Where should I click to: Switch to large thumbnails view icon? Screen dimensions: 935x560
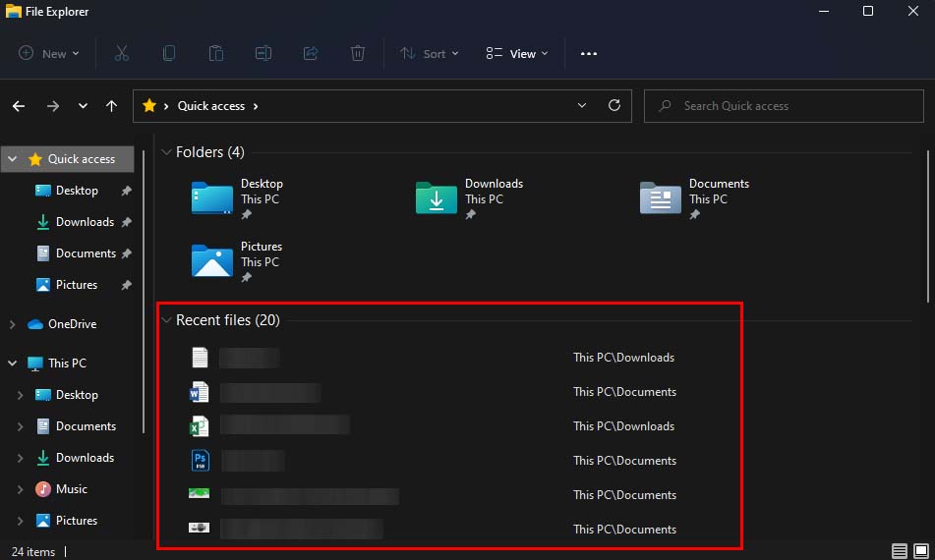point(922,551)
